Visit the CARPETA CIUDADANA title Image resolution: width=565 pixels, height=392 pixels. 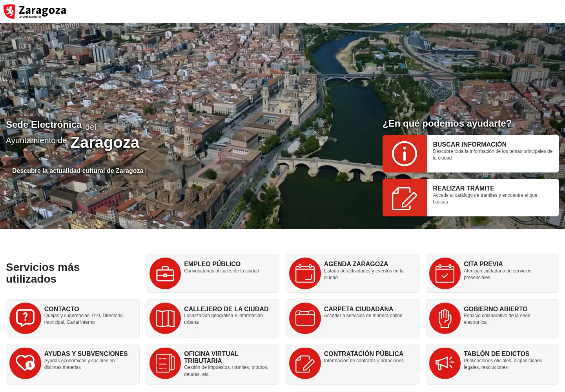(x=359, y=309)
